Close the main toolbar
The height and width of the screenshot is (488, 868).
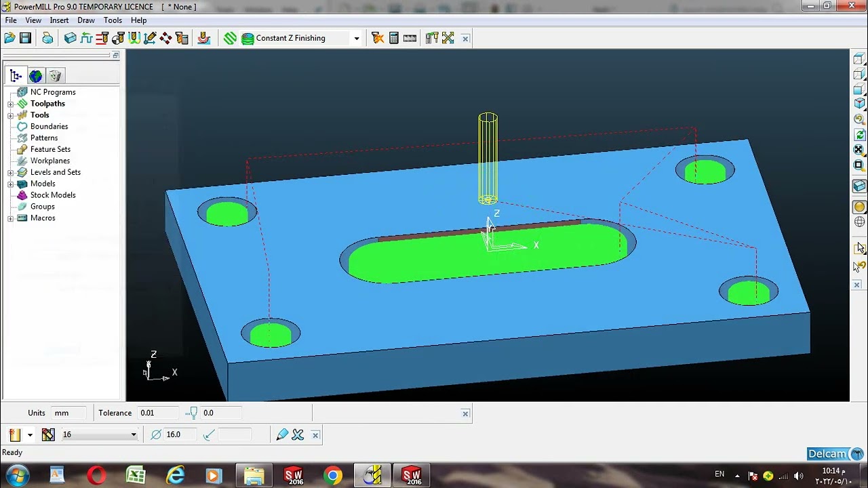coord(465,39)
